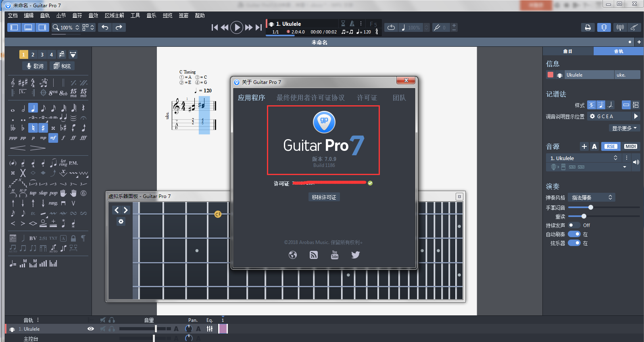
Task: Select the mezzo-forte (mf) dynamic icon
Action: tap(53, 138)
